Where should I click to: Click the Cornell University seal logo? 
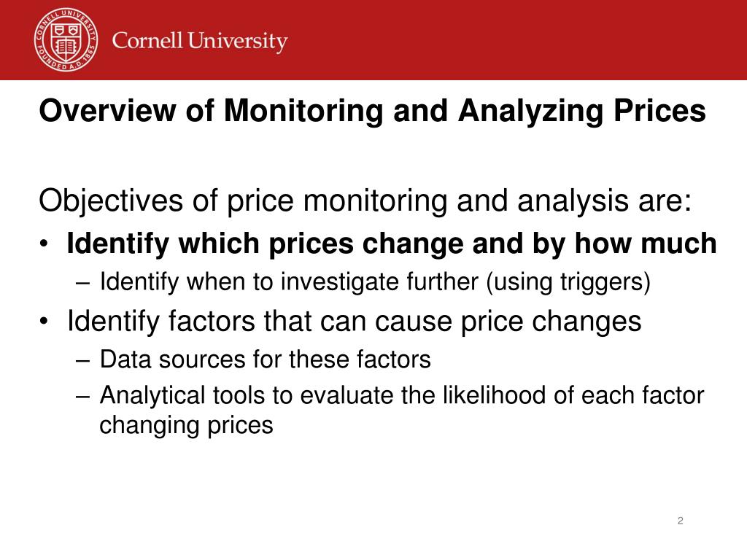pyautogui.click(x=66, y=40)
